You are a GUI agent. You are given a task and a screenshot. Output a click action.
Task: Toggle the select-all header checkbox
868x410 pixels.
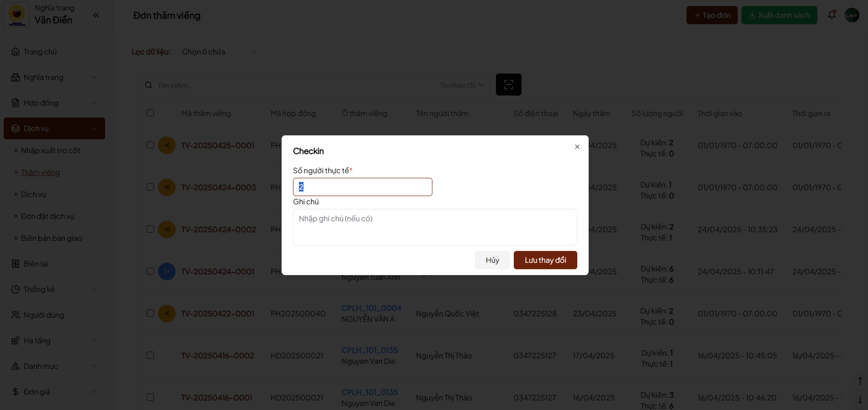click(150, 113)
